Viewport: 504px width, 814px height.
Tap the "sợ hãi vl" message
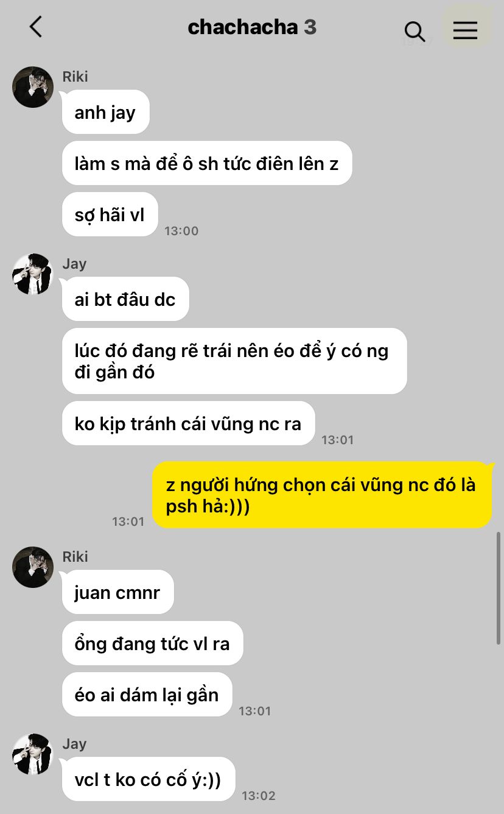pos(110,214)
